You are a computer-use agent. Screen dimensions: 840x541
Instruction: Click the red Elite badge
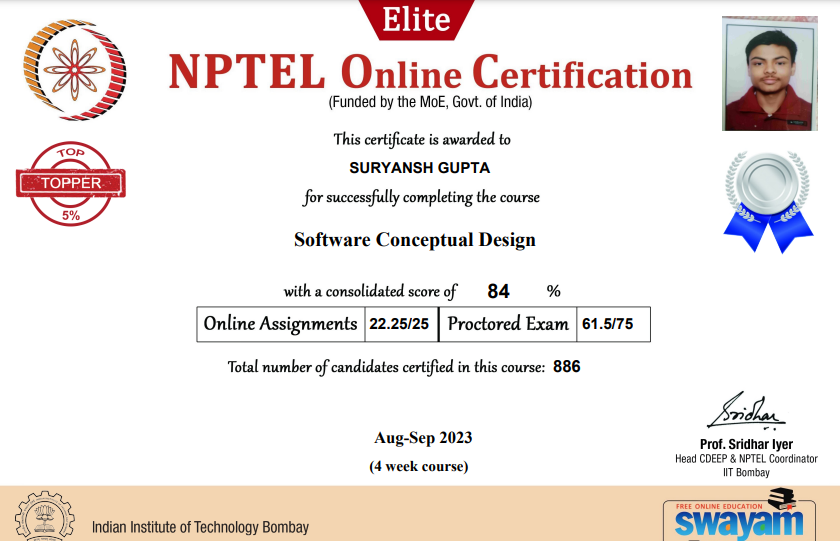(x=416, y=20)
